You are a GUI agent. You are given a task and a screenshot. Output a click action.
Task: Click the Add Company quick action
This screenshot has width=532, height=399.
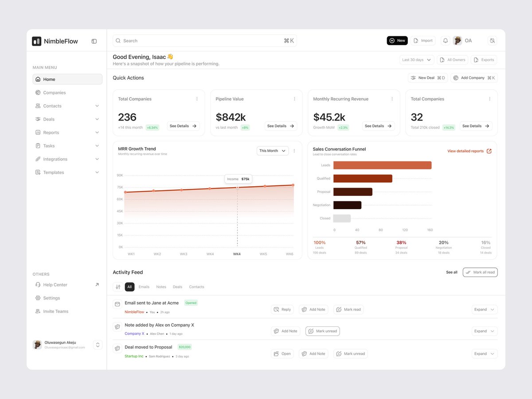point(474,78)
